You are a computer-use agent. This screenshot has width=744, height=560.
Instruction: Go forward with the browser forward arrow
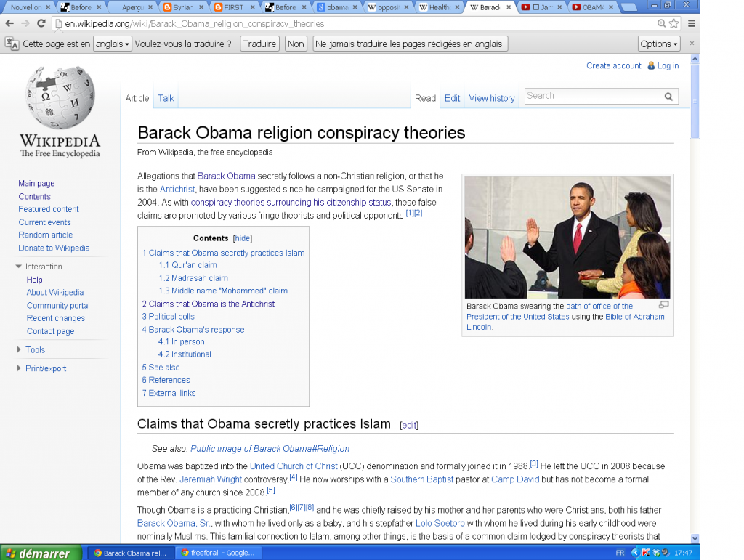pos(25,23)
